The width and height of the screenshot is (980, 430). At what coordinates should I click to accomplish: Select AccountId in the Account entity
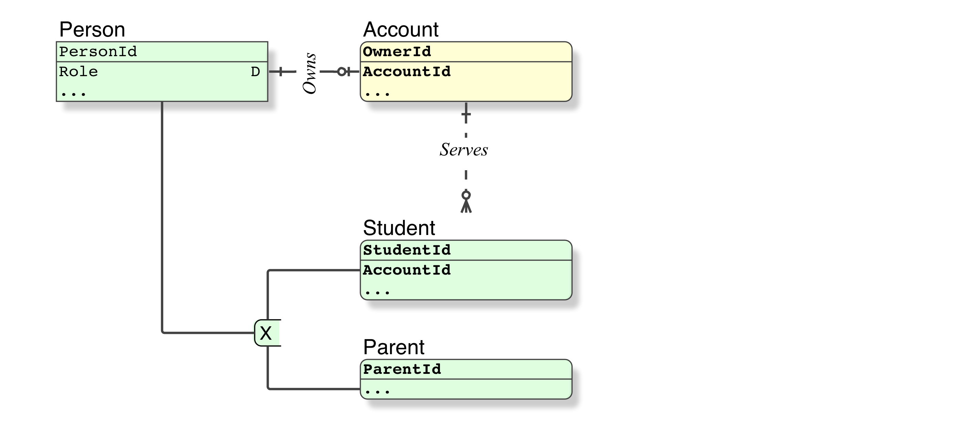[407, 72]
